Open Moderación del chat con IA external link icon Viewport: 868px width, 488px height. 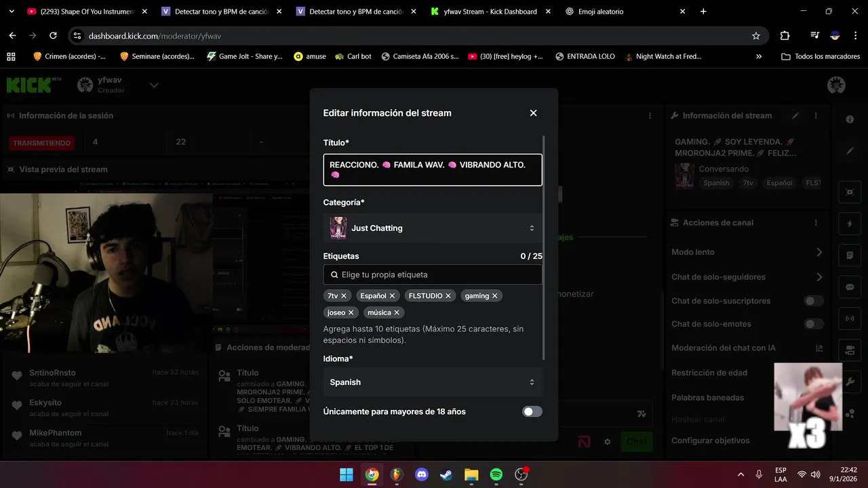[819, 348]
